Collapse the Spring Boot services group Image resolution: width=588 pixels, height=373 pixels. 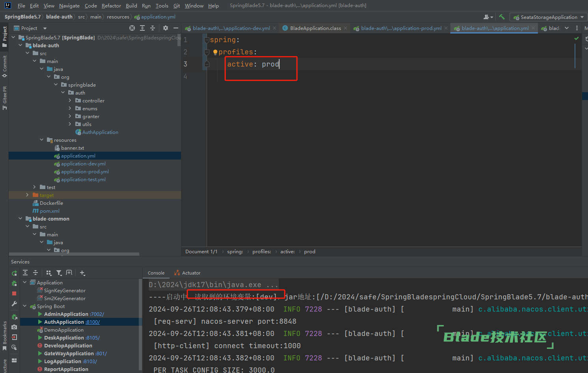tap(25, 306)
